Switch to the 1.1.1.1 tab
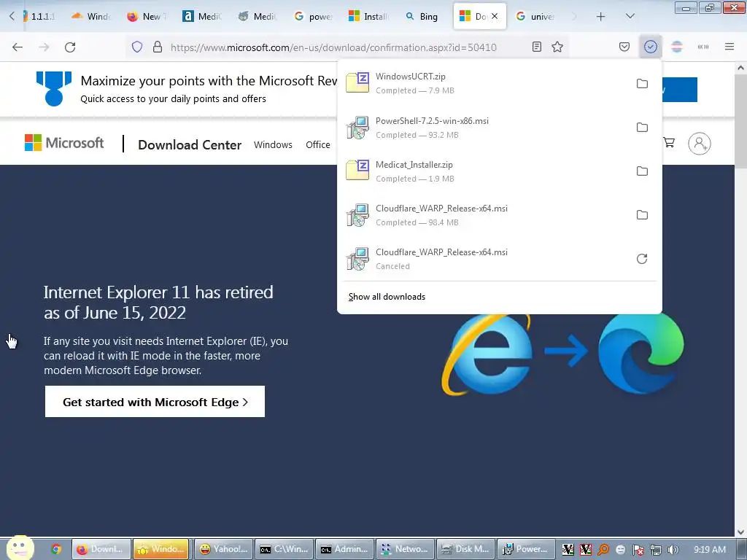747x560 pixels. 39,17
